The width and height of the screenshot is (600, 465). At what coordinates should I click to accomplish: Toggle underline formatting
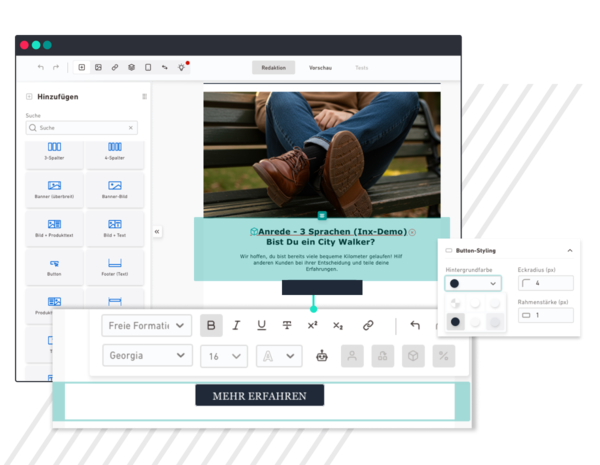point(262,326)
